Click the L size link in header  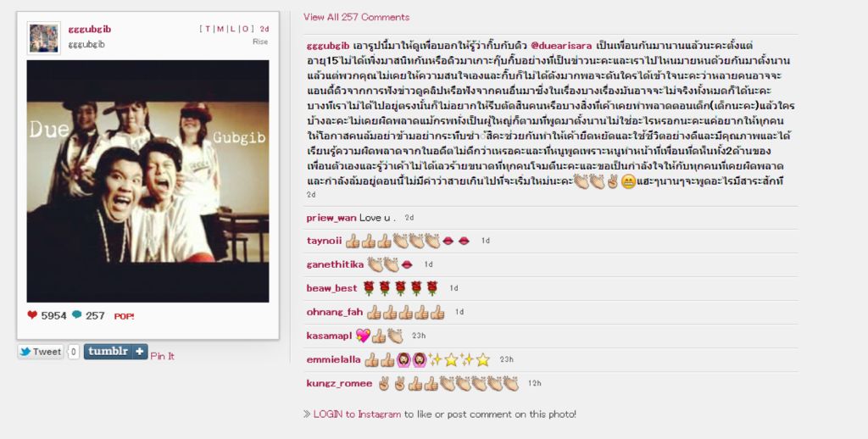pyautogui.click(x=232, y=29)
